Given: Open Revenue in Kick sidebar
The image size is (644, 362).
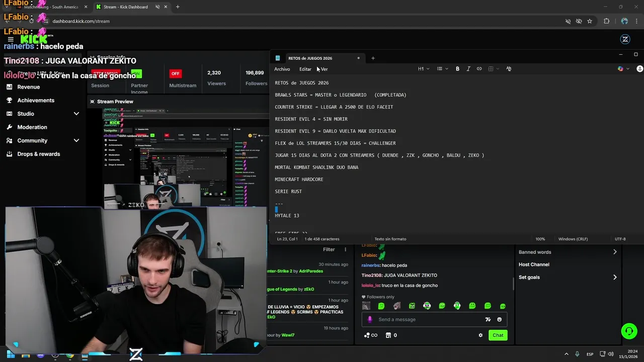Looking at the screenshot, I should click(28, 87).
